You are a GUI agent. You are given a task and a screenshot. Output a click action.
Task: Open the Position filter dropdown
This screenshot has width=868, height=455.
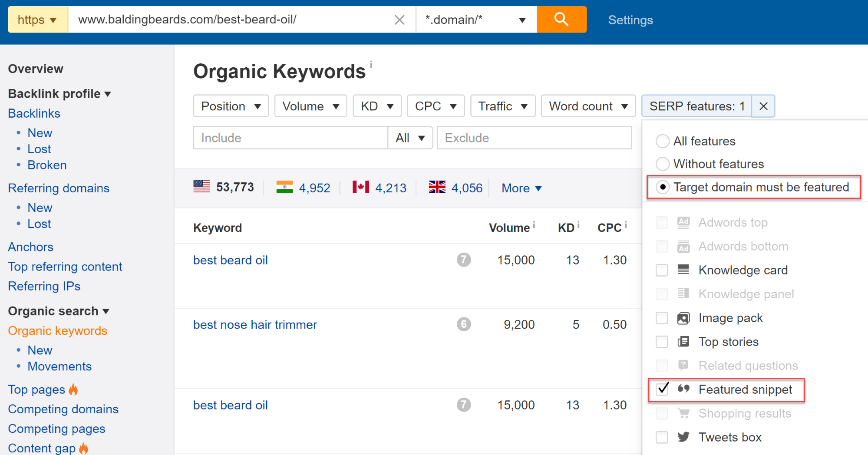click(231, 106)
